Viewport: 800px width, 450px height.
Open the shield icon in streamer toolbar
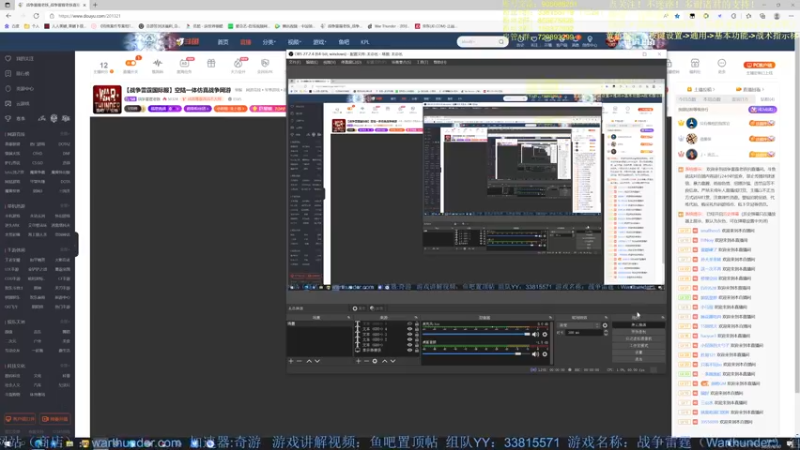265,63
